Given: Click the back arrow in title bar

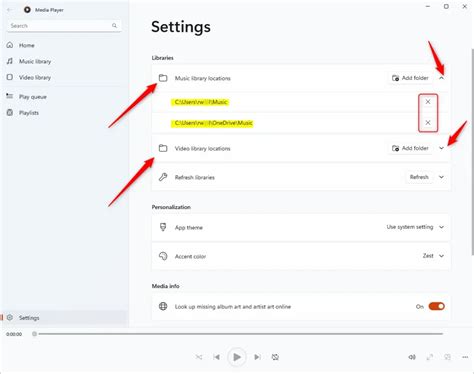Looking at the screenshot, I should 10,10.
